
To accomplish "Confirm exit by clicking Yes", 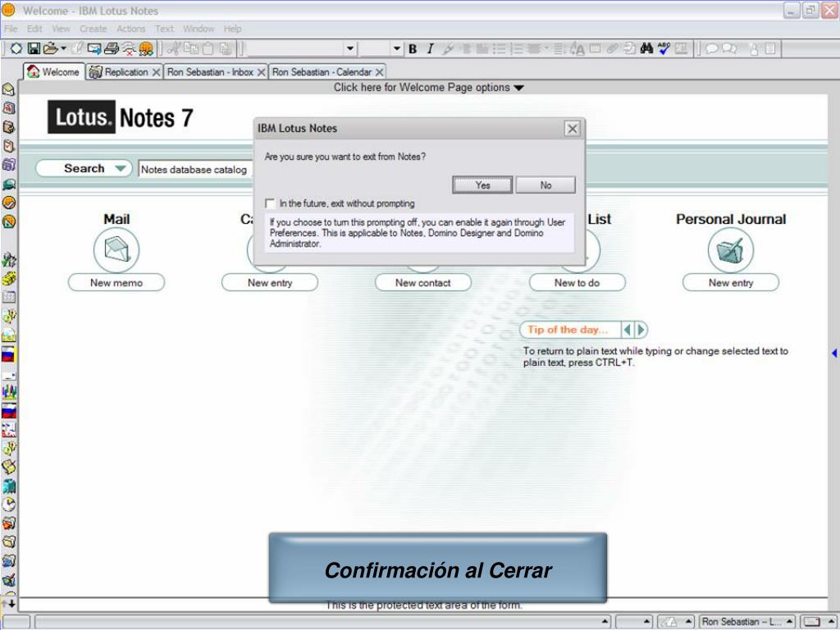I will pyautogui.click(x=482, y=185).
